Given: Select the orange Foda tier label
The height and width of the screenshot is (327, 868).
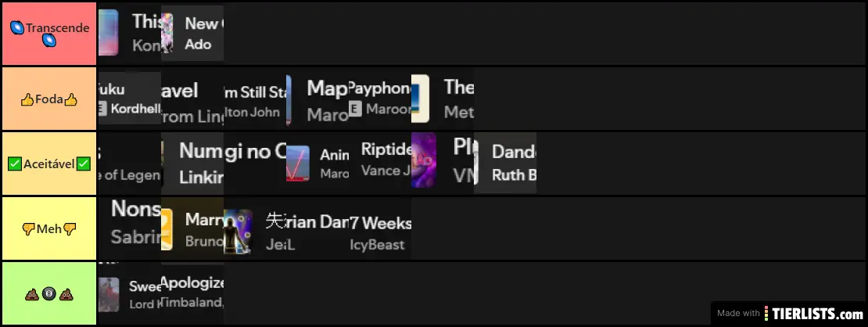Looking at the screenshot, I should click(48, 99).
